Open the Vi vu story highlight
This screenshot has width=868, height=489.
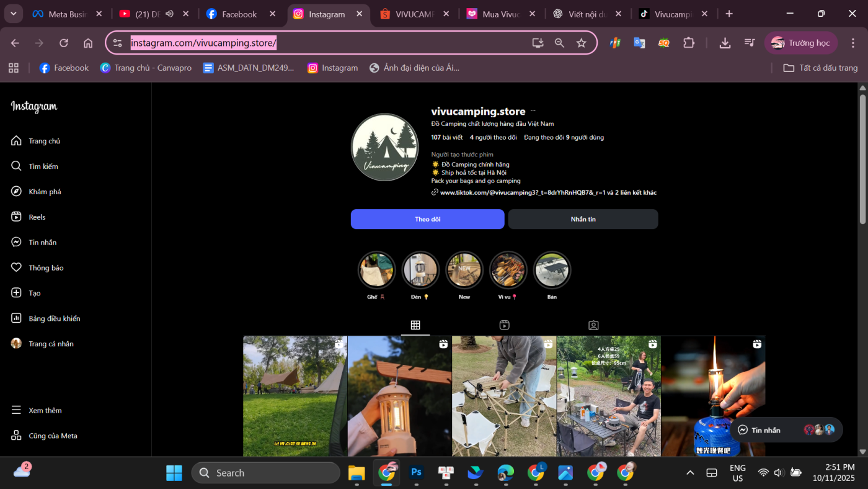pos(508,270)
